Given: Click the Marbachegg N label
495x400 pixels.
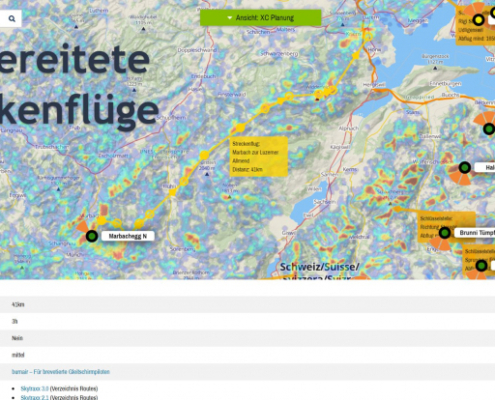Looking at the screenshot, I should pyautogui.click(x=128, y=236).
